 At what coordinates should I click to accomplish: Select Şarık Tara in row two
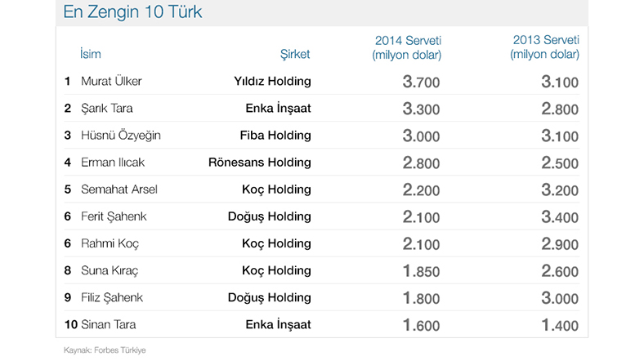[107, 109]
